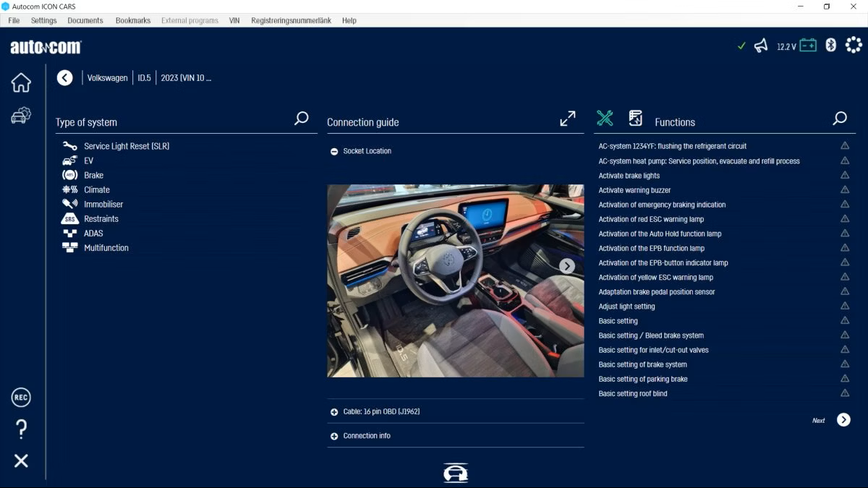Click the back arrow next to Volkswagen
The width and height of the screenshot is (868, 488).
pyautogui.click(x=65, y=77)
